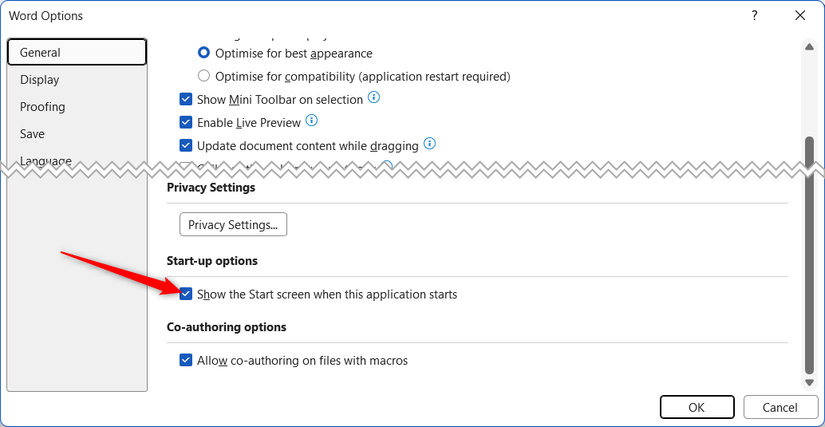Click scrollbar down arrow

[x=809, y=383]
